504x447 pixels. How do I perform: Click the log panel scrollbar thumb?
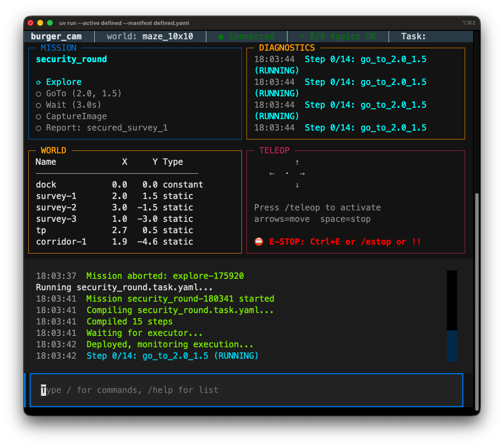tap(452, 346)
